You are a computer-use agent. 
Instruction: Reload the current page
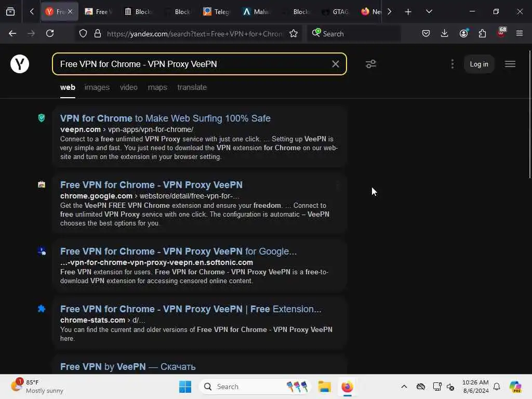coord(50,34)
